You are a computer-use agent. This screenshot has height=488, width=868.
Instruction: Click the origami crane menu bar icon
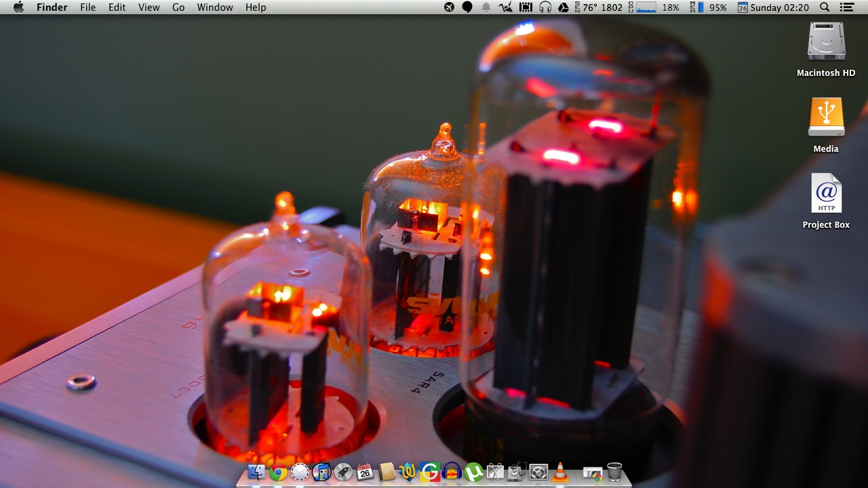click(x=506, y=7)
